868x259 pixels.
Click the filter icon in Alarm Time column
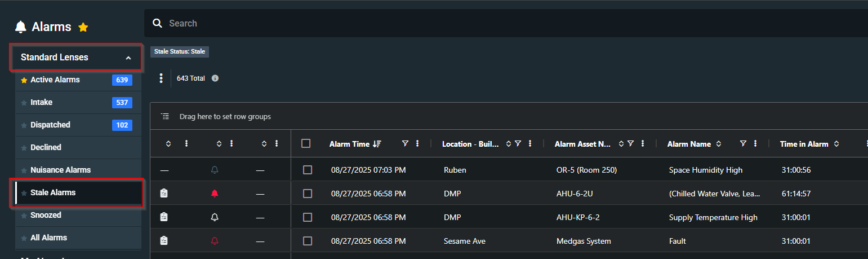click(405, 144)
